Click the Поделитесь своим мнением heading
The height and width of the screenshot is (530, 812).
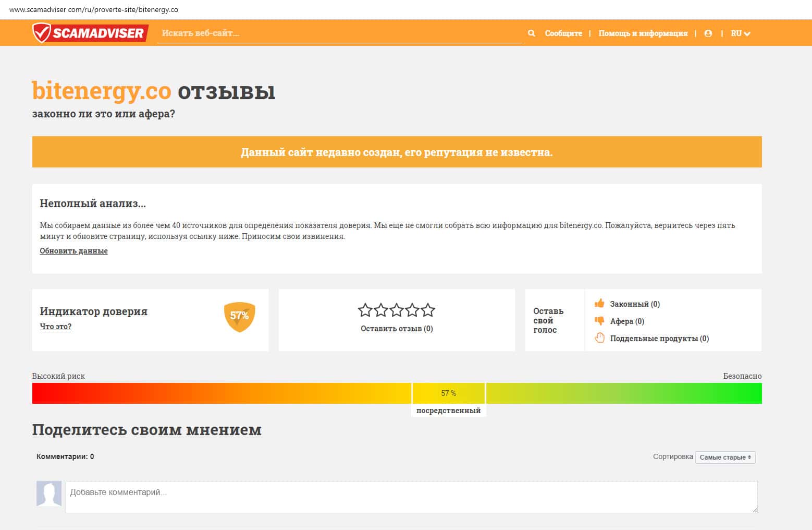click(147, 430)
